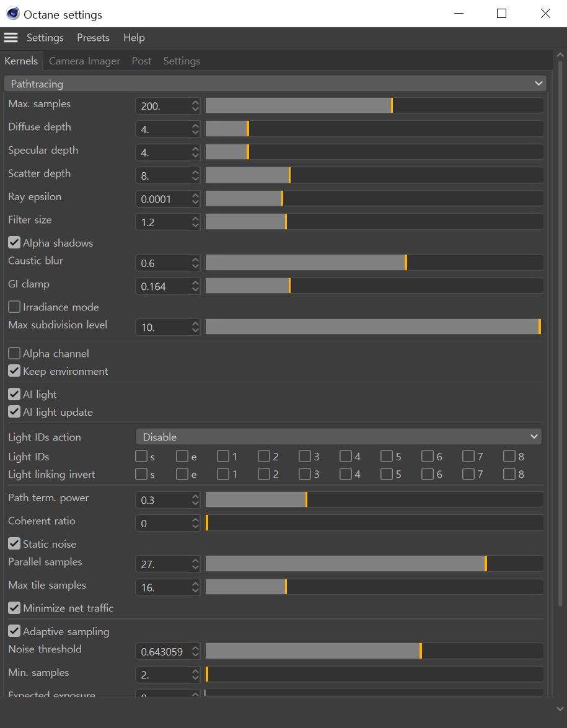Click the Min. samples value field

164,675
